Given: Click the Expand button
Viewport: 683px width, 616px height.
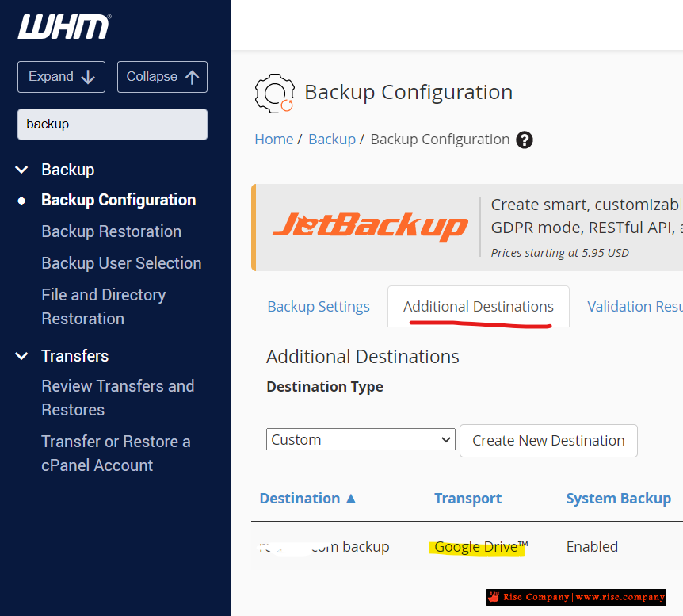Looking at the screenshot, I should coord(62,77).
